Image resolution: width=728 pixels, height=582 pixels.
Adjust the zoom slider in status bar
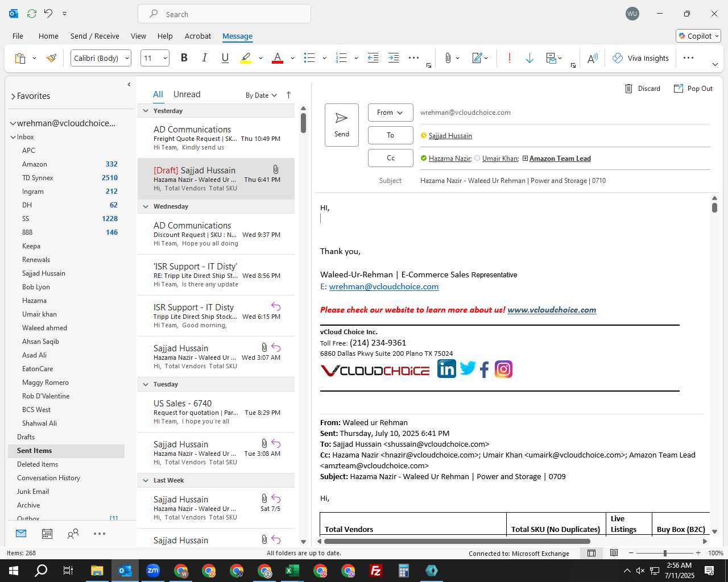coord(665,553)
